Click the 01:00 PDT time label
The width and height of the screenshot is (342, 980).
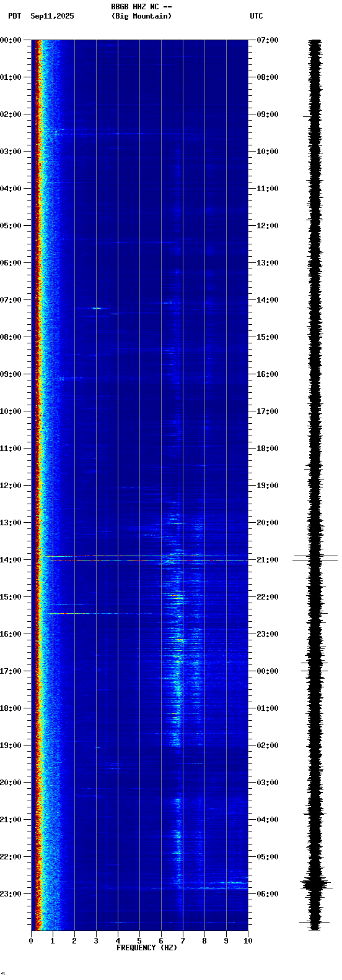pyautogui.click(x=11, y=77)
